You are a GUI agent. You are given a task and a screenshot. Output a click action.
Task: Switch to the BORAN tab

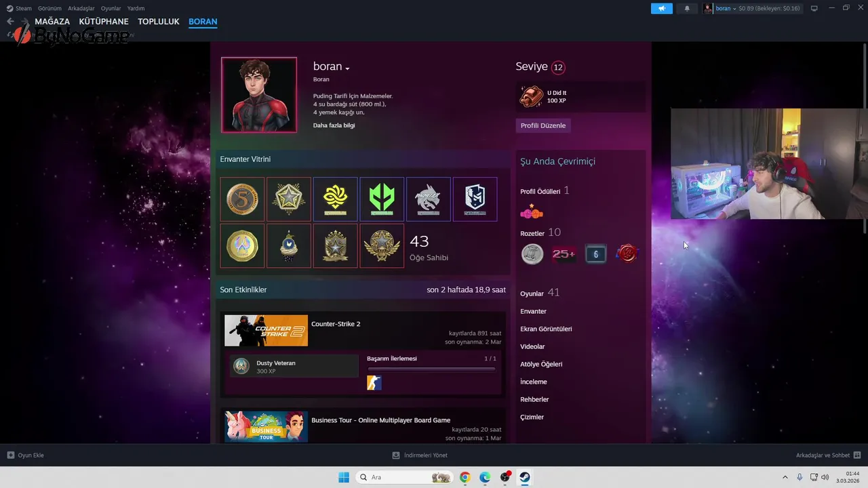(x=203, y=22)
